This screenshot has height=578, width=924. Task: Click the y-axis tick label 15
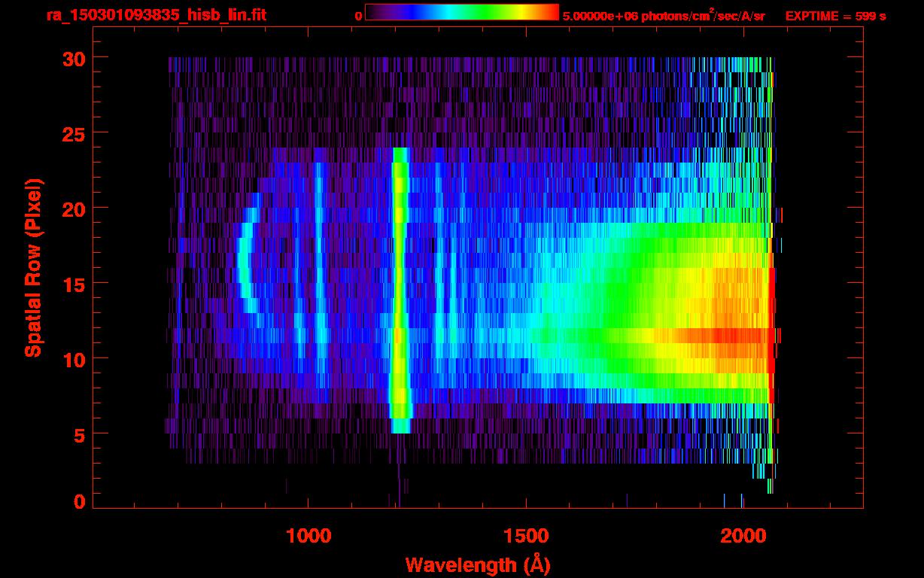72,284
